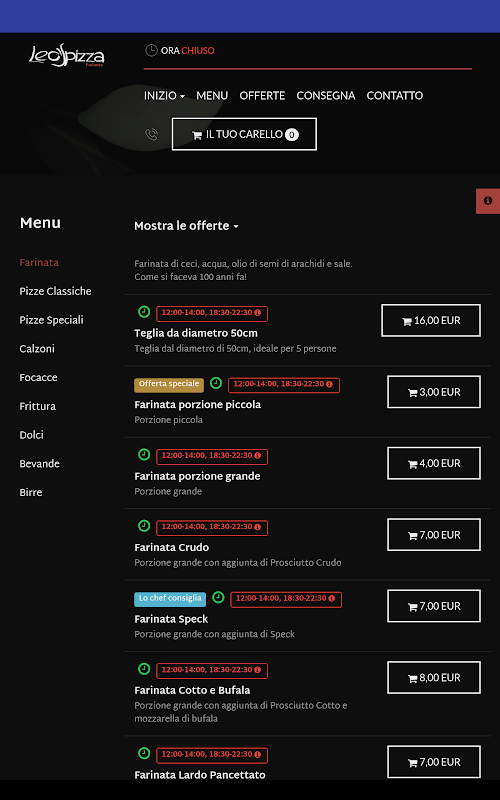Open the CONTATTO page

(394, 95)
